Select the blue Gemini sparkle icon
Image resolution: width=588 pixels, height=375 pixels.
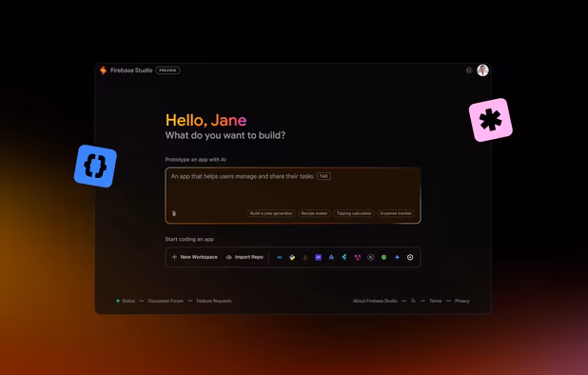pyautogui.click(x=397, y=257)
